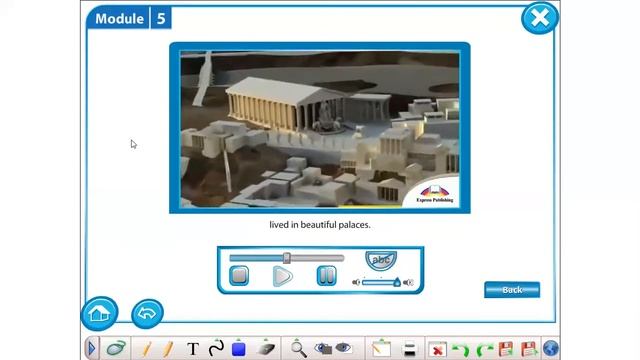Close the Module 5 video screen
This screenshot has height=360, width=640.
[540, 18]
